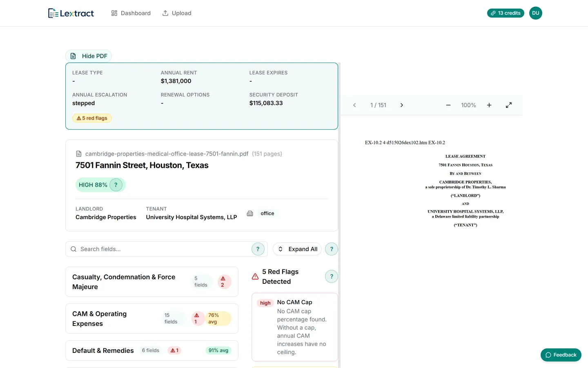Open the PDF in fullscreen mode
Image resolution: width=588 pixels, height=368 pixels.
coord(509,105)
